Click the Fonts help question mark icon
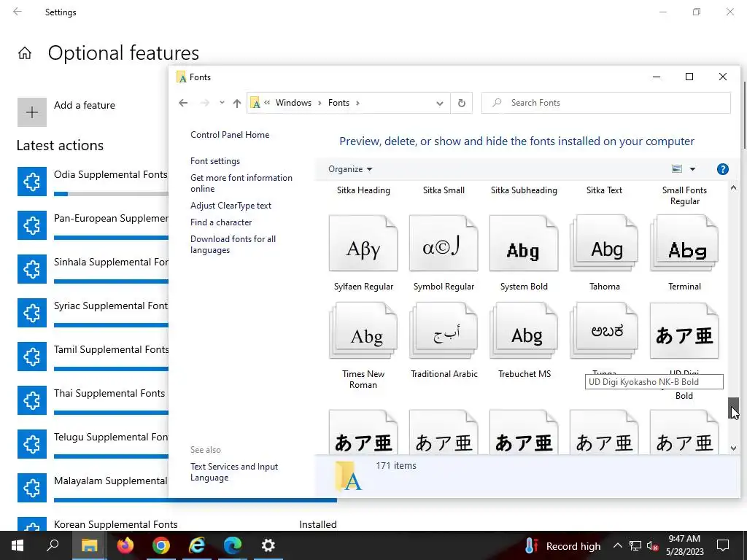 tap(722, 169)
